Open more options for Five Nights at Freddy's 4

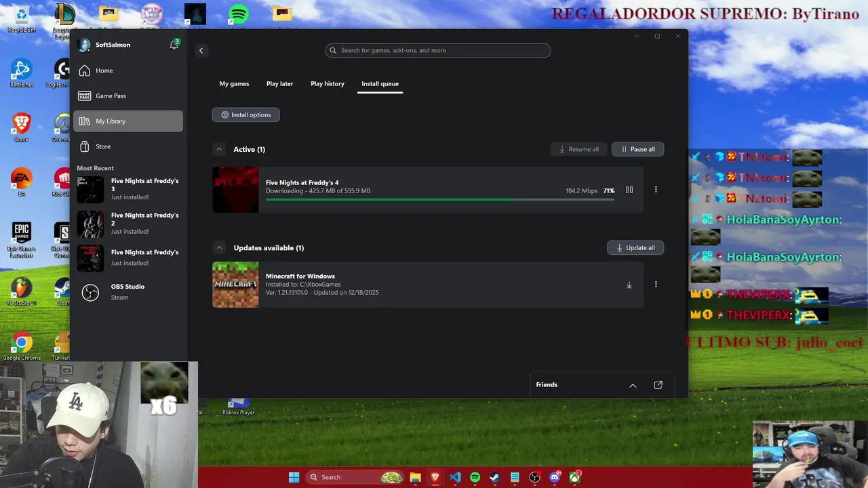click(656, 190)
